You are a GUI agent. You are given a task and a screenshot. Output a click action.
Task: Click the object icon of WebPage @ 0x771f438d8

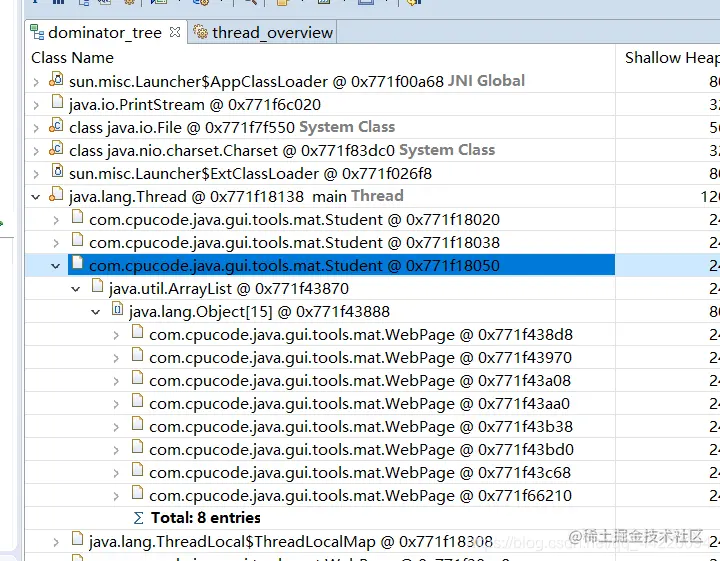137,332
